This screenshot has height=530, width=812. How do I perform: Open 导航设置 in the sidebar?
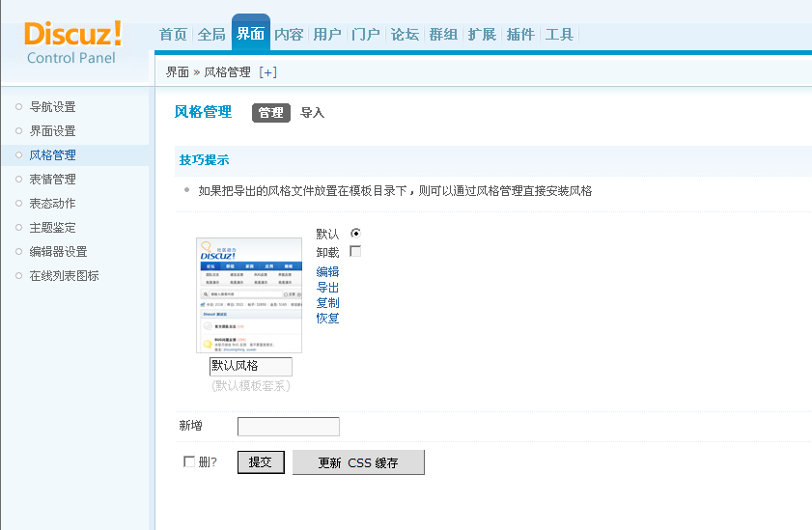pos(52,107)
